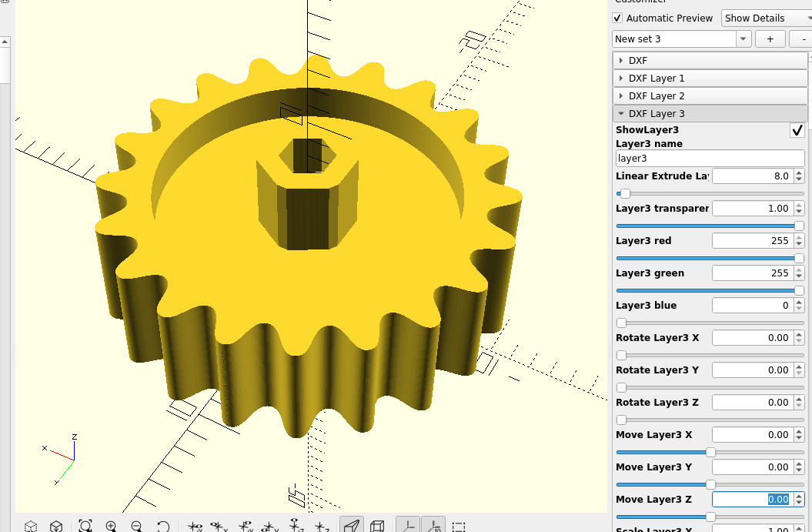
Task: Expand the DXF Layer 1 section
Action: 710,79
